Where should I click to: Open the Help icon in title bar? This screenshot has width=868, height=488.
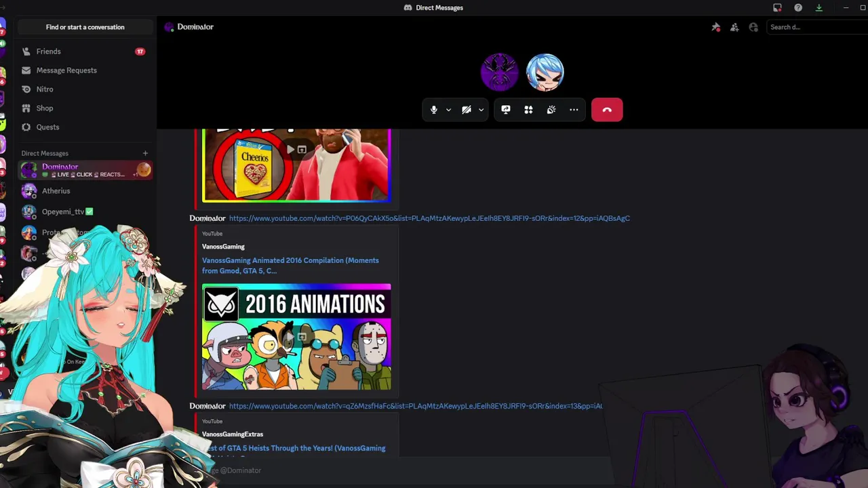click(798, 7)
